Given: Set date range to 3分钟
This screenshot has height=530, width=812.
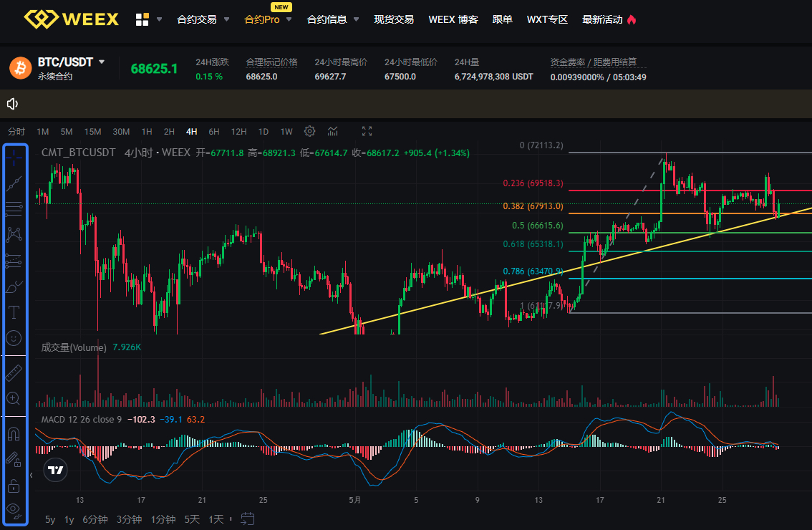Looking at the screenshot, I should pyautogui.click(x=129, y=519).
